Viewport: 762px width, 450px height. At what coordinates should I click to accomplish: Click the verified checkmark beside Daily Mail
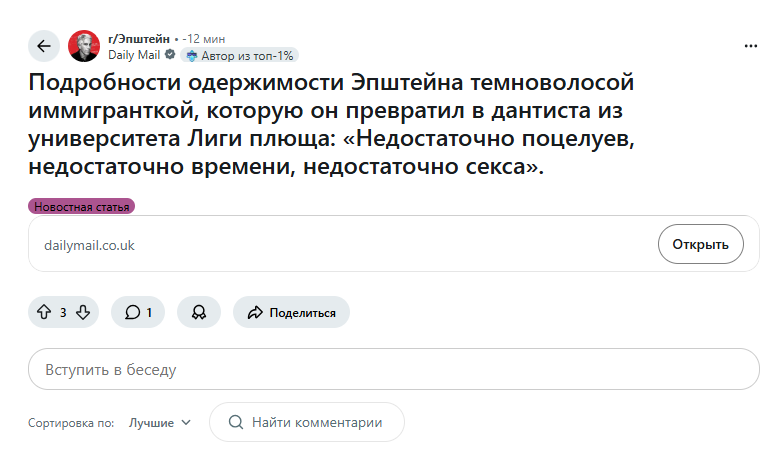click(x=170, y=55)
